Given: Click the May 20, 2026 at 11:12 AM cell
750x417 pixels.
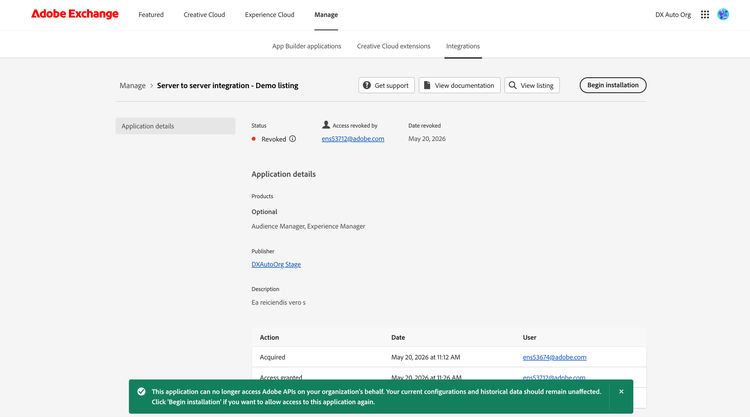Looking at the screenshot, I should click(x=426, y=357).
